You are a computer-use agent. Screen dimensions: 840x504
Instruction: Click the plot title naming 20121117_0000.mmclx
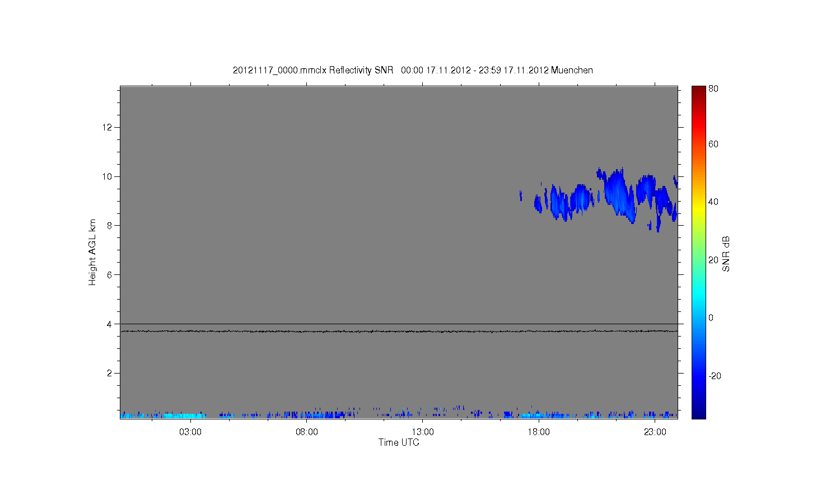(413, 70)
